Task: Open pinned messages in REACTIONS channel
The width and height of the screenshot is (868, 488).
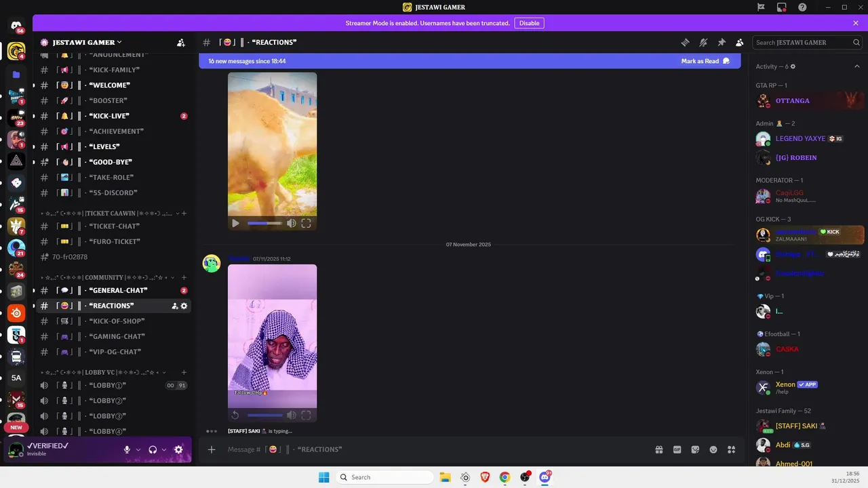Action: [x=722, y=42]
